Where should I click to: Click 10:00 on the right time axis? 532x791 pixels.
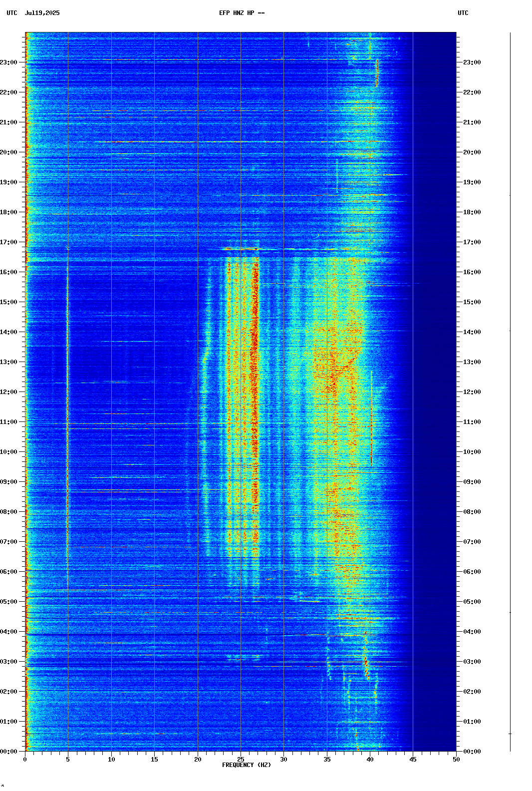coord(472,452)
